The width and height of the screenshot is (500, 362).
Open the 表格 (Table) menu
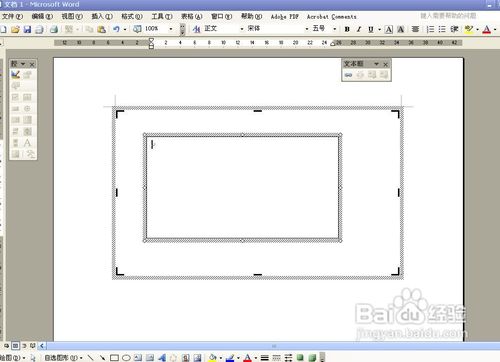(x=192, y=16)
